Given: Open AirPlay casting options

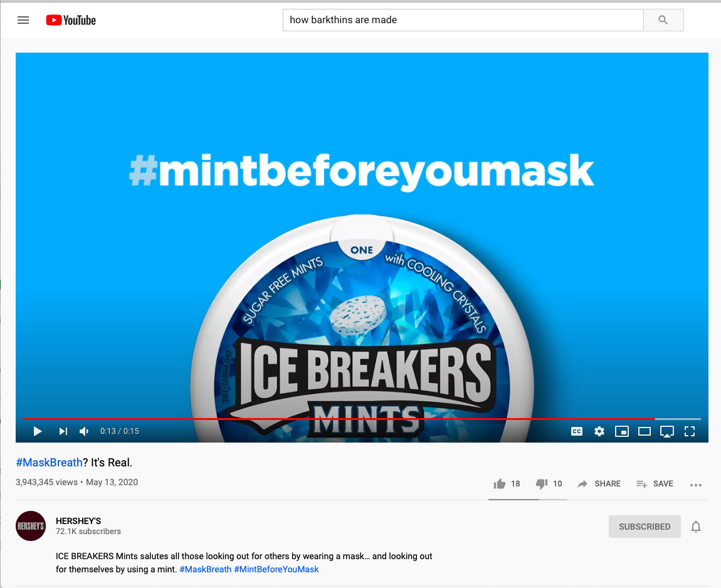Looking at the screenshot, I should click(666, 431).
